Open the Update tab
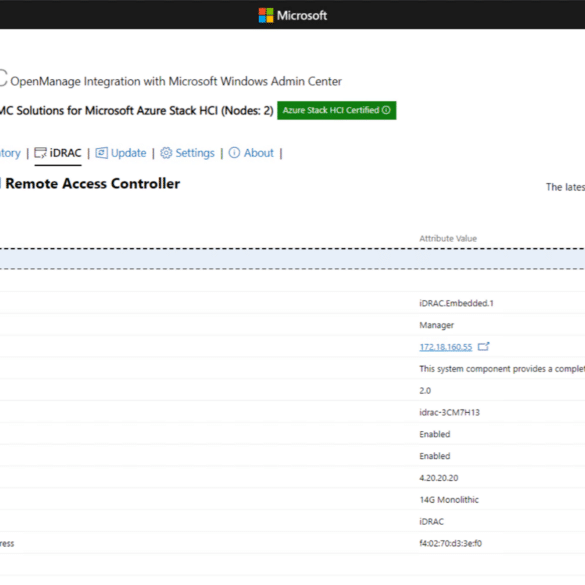 [121, 153]
